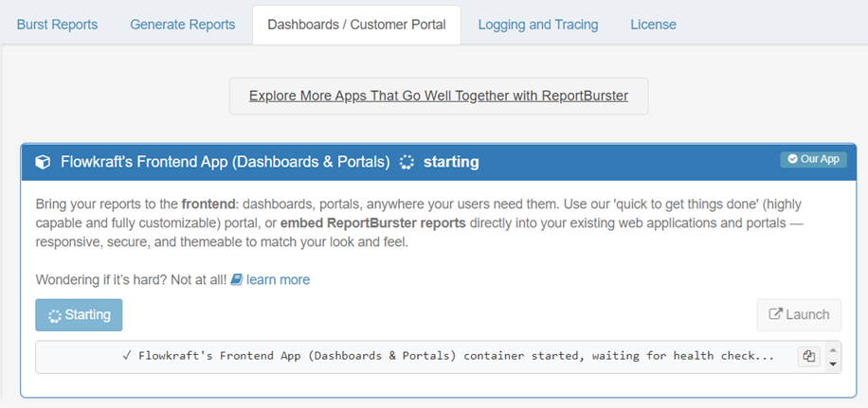
Task: Go to the Logging and Tracing tab
Action: click(x=538, y=25)
